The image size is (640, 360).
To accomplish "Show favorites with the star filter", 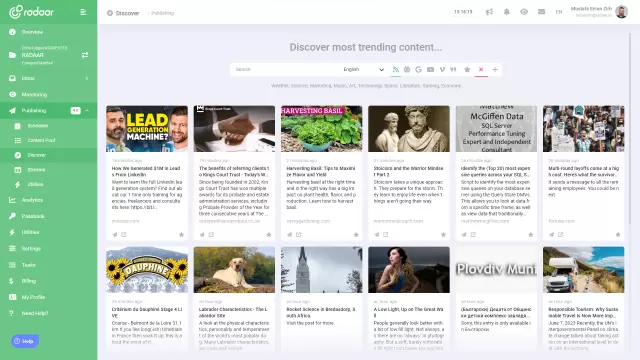I will tap(467, 69).
